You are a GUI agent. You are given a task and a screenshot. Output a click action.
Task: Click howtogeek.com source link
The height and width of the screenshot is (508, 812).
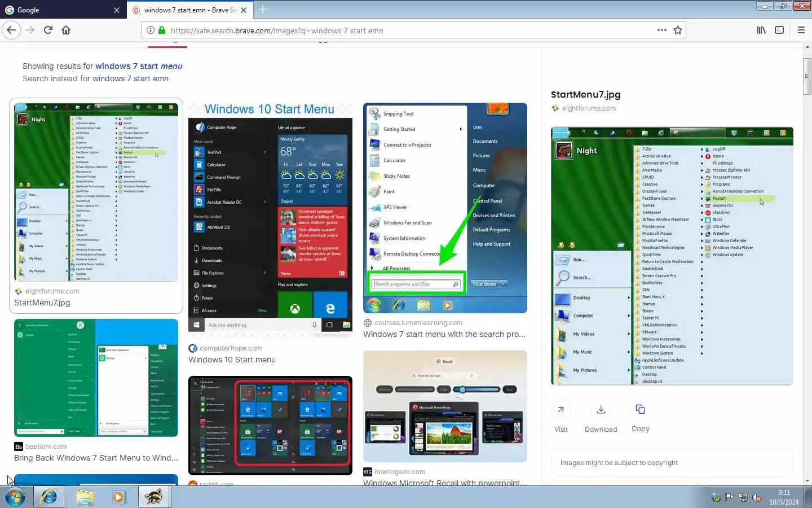click(400, 472)
